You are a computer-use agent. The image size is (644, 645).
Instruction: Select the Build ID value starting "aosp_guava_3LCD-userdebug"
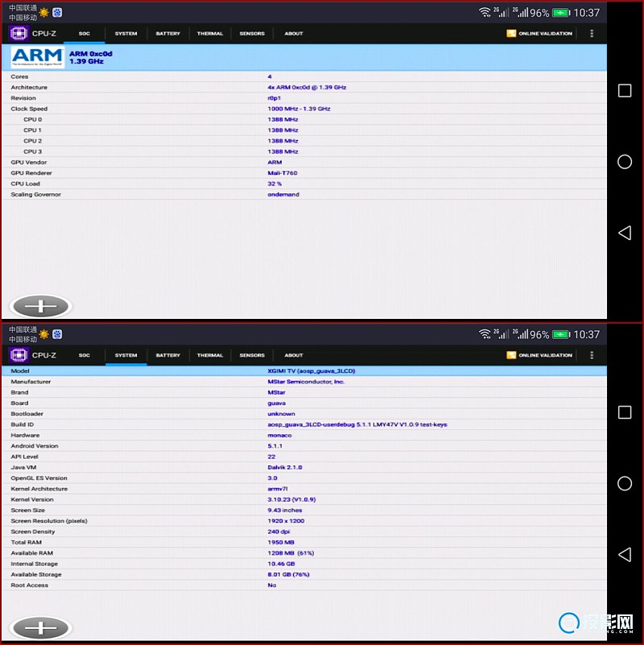point(357,424)
